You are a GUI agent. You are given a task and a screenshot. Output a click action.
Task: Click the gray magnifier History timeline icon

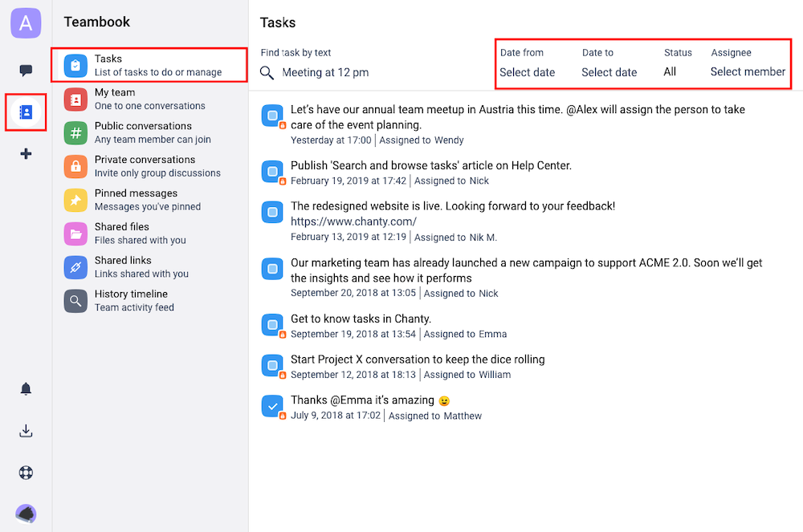(75, 301)
